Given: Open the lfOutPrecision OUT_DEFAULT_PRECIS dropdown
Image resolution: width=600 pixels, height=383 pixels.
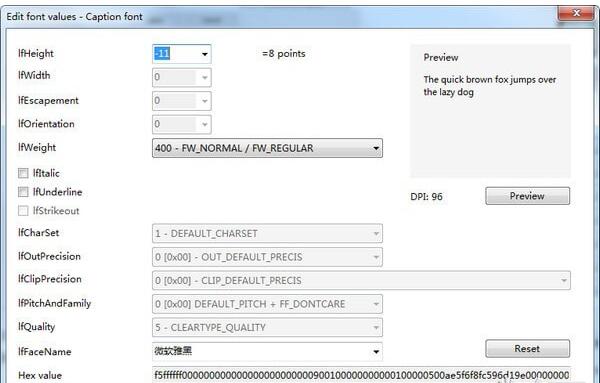Looking at the screenshot, I should pyautogui.click(x=267, y=257).
